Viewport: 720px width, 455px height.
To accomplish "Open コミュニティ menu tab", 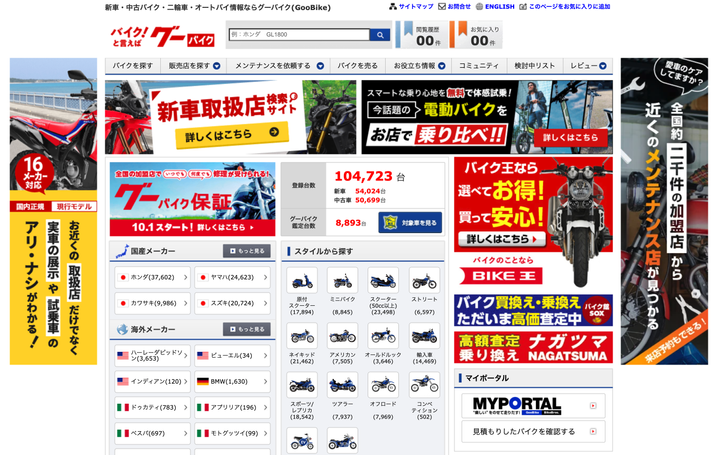I will pos(479,66).
